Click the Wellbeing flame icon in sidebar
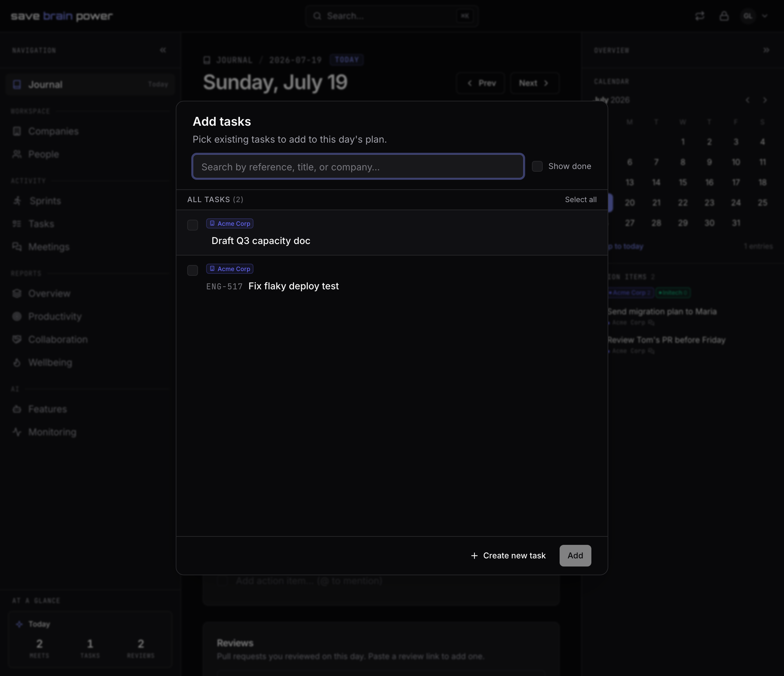 pos(17,363)
